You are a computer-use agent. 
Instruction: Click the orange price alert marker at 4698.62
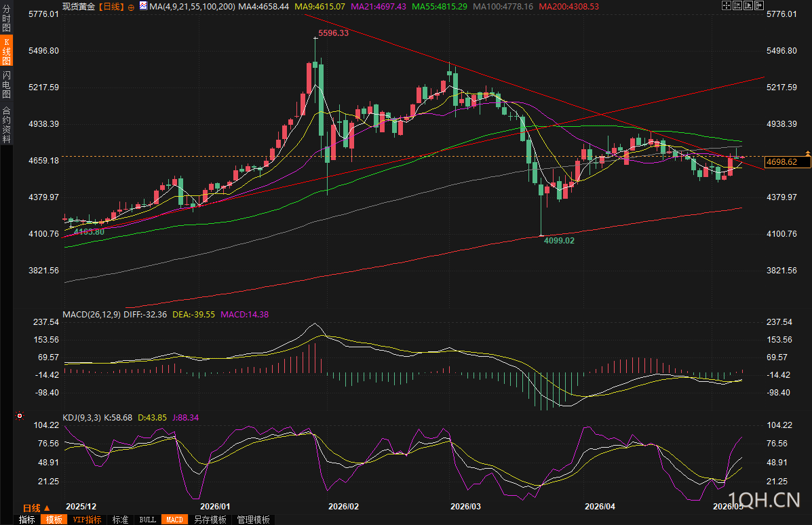(807, 154)
